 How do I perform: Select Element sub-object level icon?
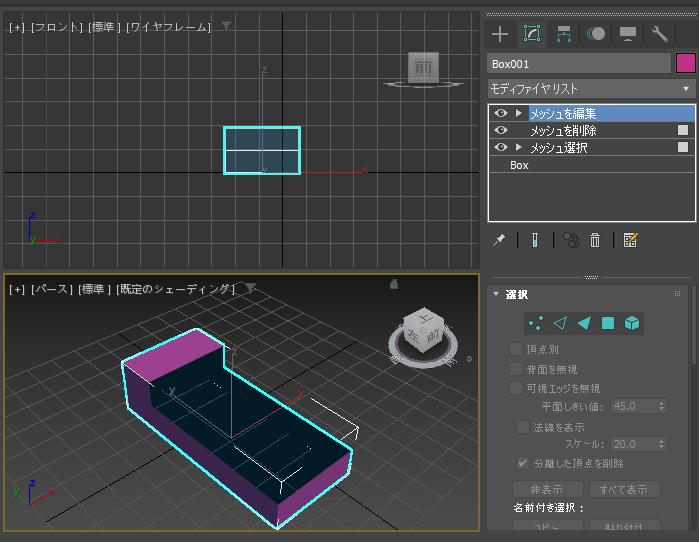(632, 323)
